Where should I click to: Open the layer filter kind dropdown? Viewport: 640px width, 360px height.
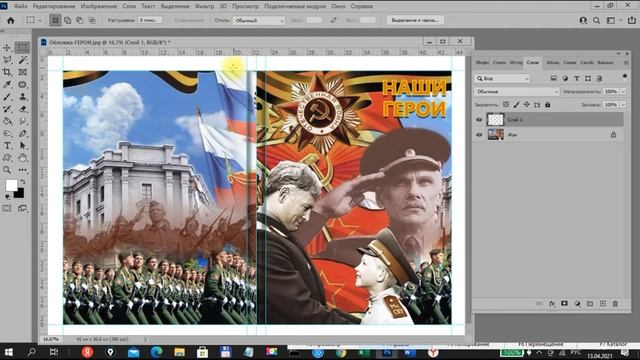click(502, 78)
